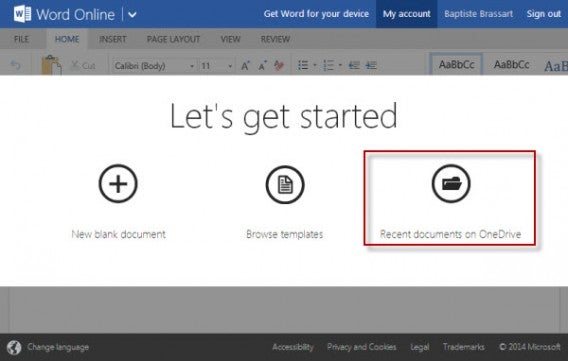Click the Browse templates label

(x=285, y=234)
